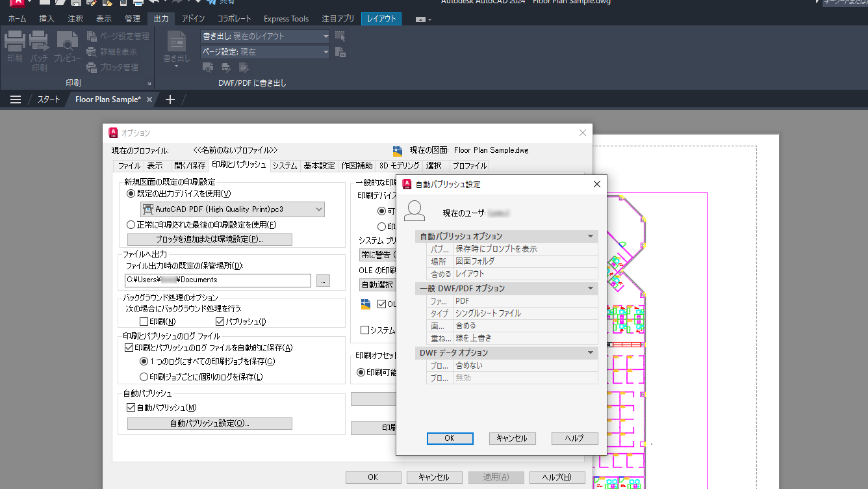
Task: Collapse the 一般 DWF/PDF オプション section
Action: [591, 288]
